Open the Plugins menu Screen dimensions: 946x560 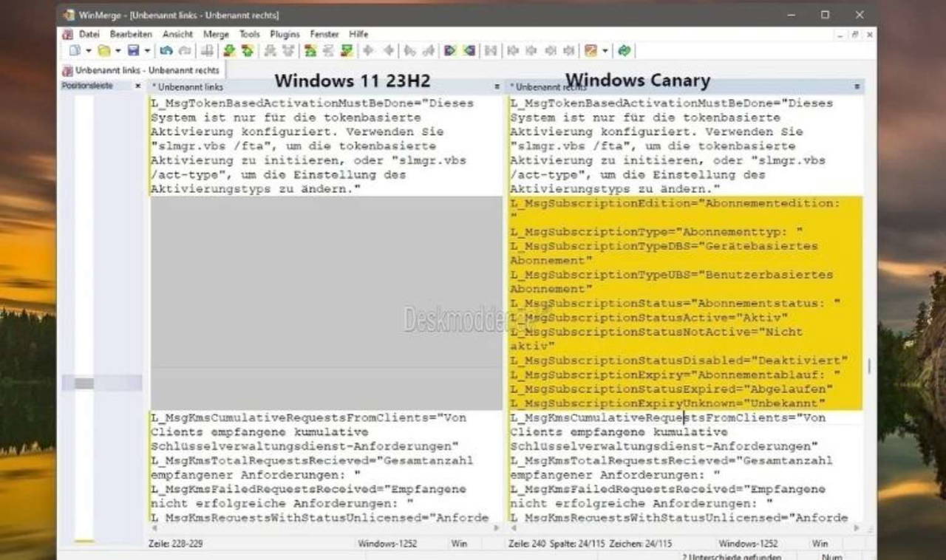(285, 34)
